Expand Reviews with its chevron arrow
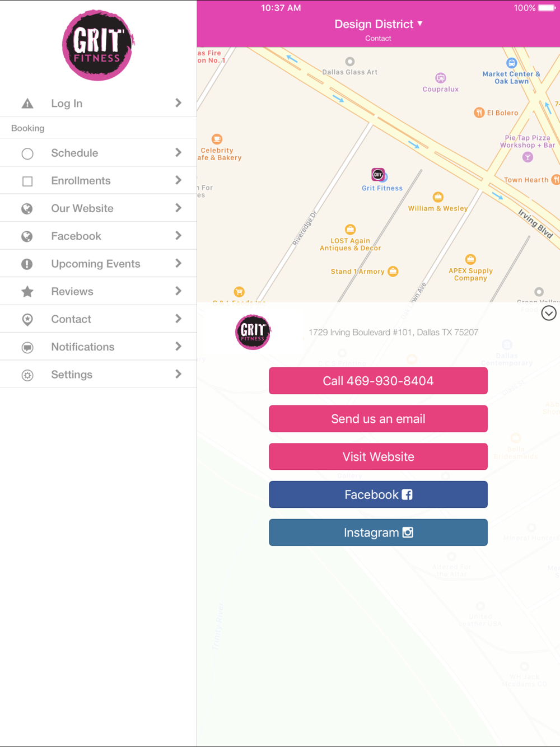 (x=178, y=291)
